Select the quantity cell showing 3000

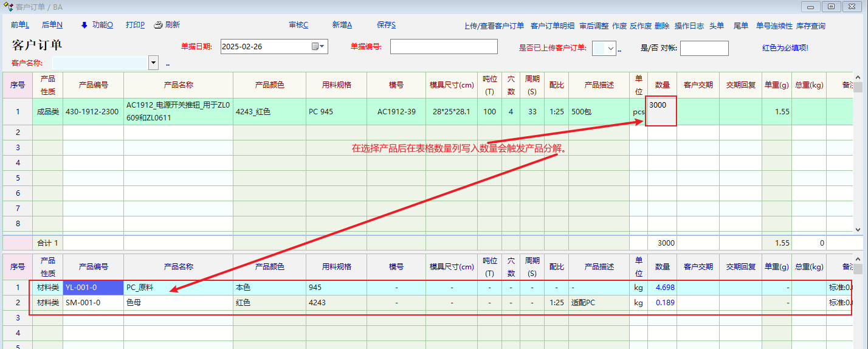coord(661,111)
